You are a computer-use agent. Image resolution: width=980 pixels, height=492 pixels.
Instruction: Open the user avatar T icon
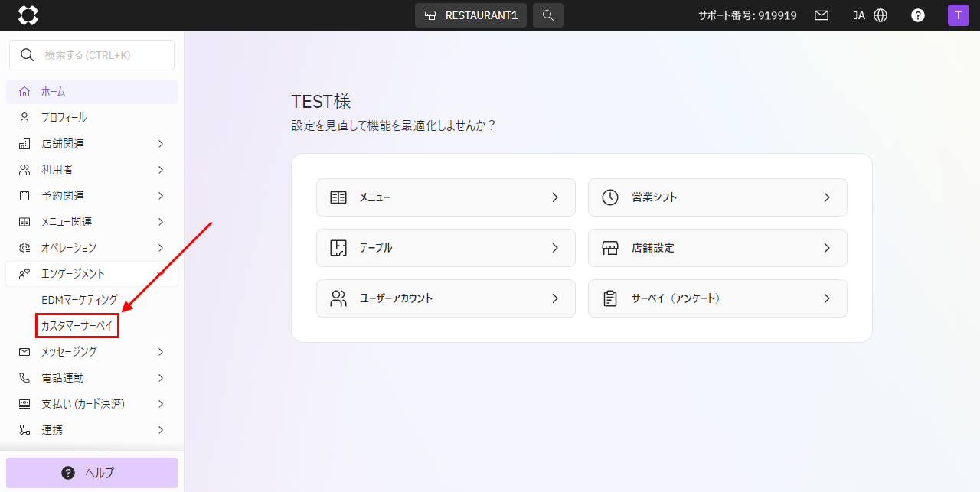pos(958,15)
